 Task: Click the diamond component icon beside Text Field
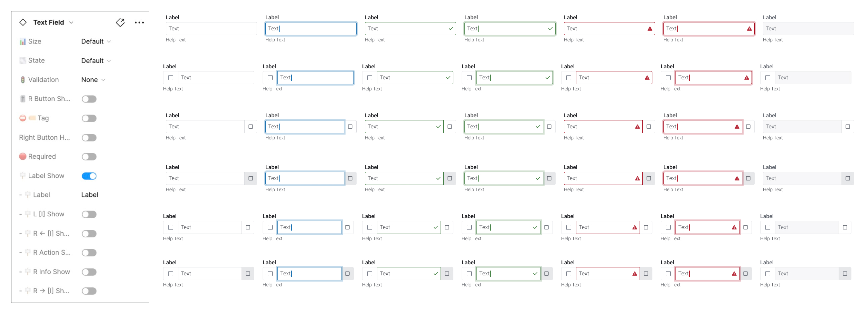click(x=23, y=22)
